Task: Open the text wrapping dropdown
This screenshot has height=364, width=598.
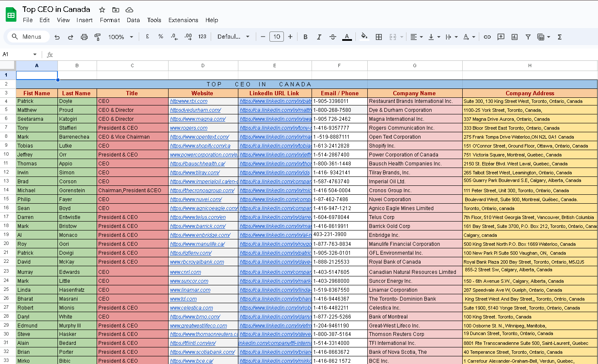Action: coord(452,37)
